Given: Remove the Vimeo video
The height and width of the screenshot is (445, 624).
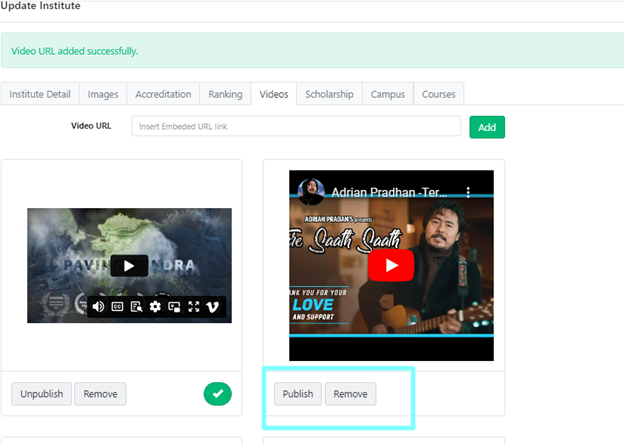Looking at the screenshot, I should pyautogui.click(x=100, y=394).
